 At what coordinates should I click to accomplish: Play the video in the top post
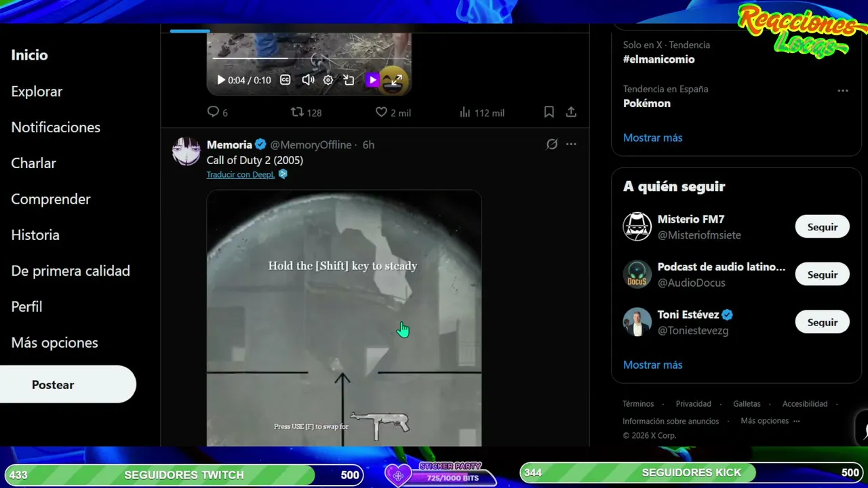coord(220,80)
